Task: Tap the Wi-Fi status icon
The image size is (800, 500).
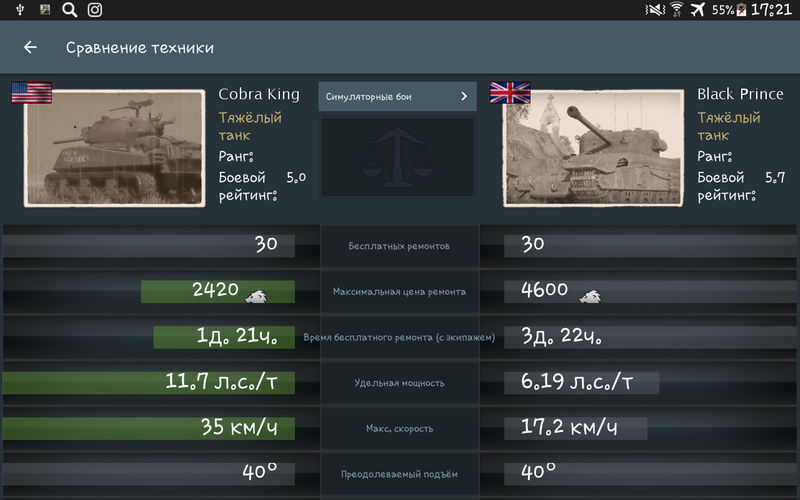Action: click(x=677, y=9)
